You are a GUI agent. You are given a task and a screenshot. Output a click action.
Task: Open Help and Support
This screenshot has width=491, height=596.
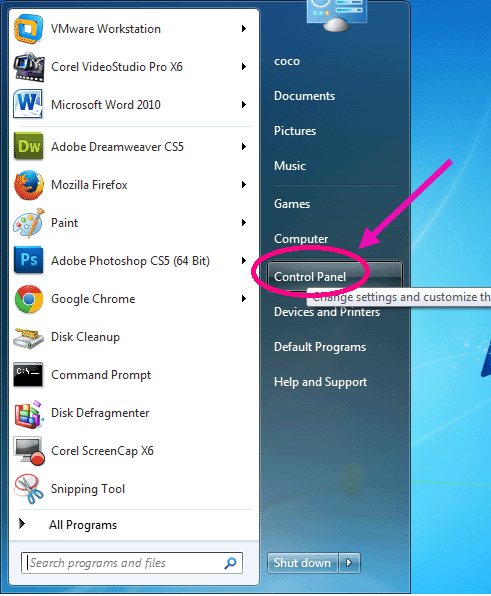[x=320, y=382]
